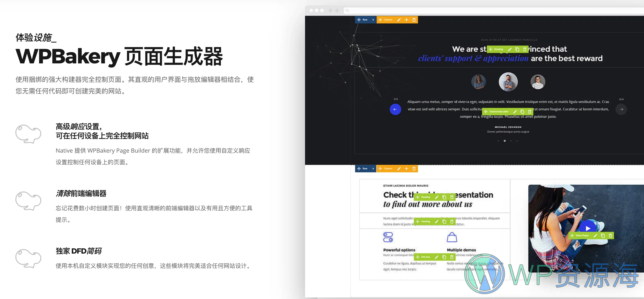The image size is (644, 299).
Task: Duplicate the 'We are still convinced' Heading element
Action: tap(517, 49)
